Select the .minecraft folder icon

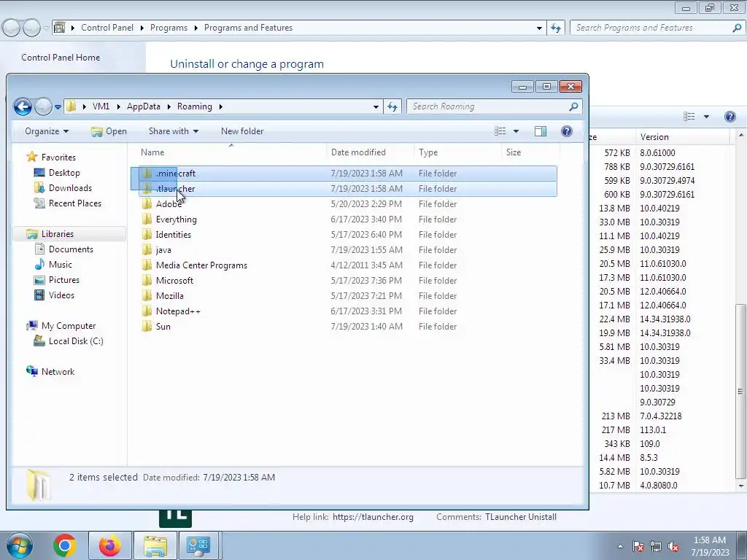147,174
